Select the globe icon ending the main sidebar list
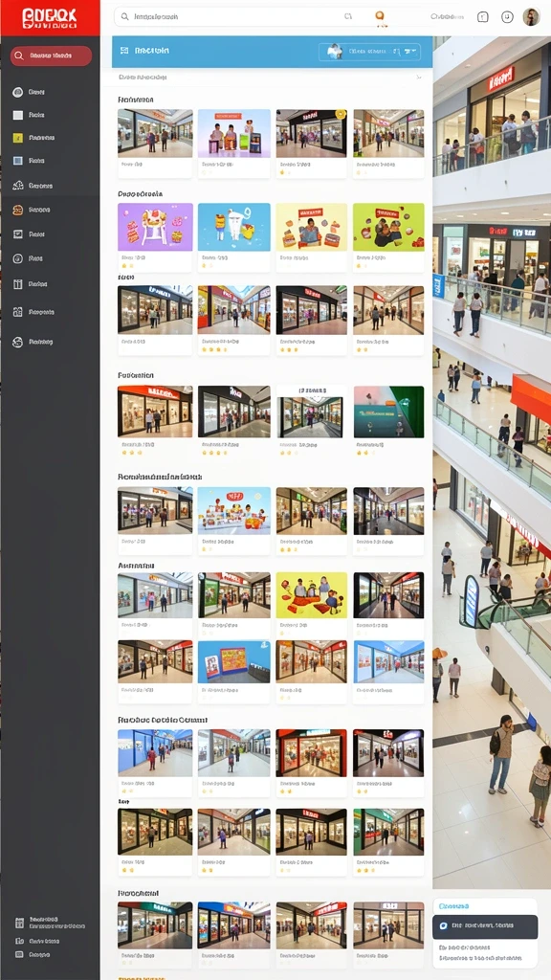 point(18,342)
